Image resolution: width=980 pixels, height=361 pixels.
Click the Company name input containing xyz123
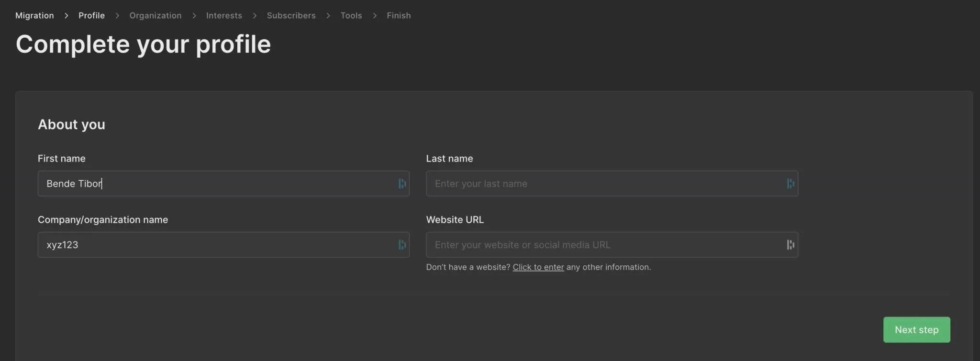coord(215,245)
